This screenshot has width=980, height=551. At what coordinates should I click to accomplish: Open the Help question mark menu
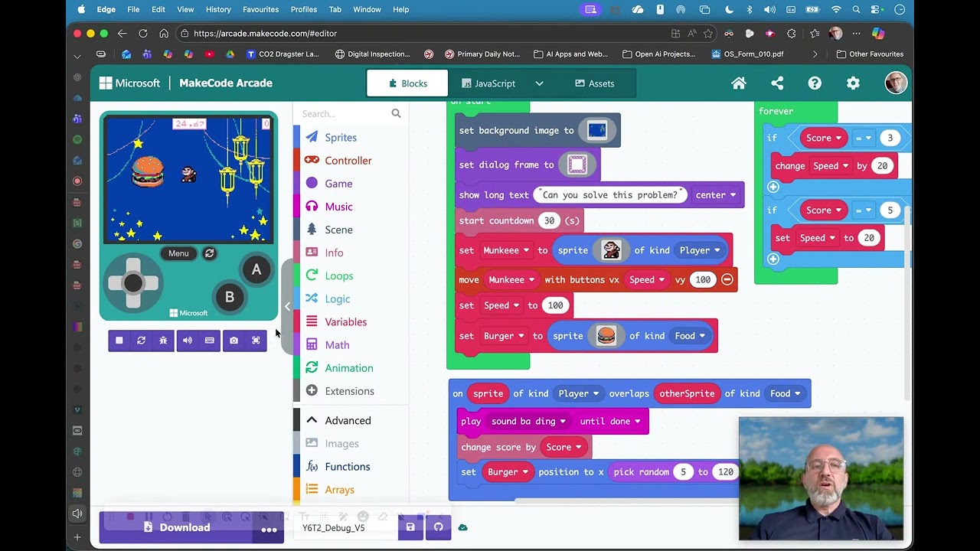pos(815,83)
